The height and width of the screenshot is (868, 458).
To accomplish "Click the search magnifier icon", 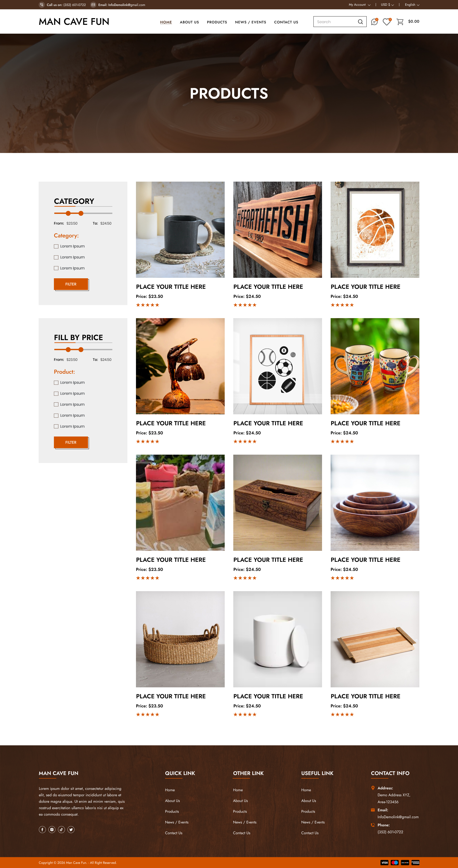I will click(x=360, y=22).
